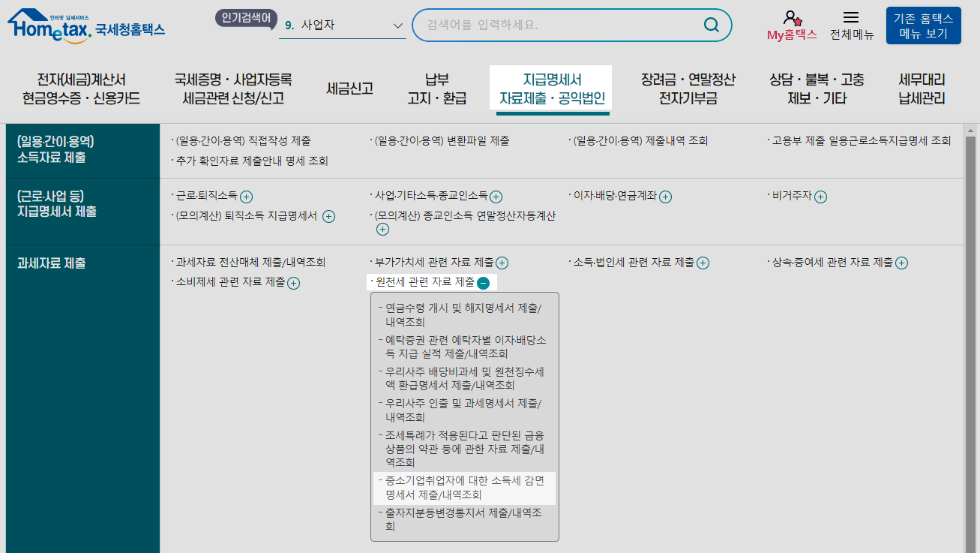Expand the 비거주자 item
This screenshot has width=980, height=553.
[820, 196]
